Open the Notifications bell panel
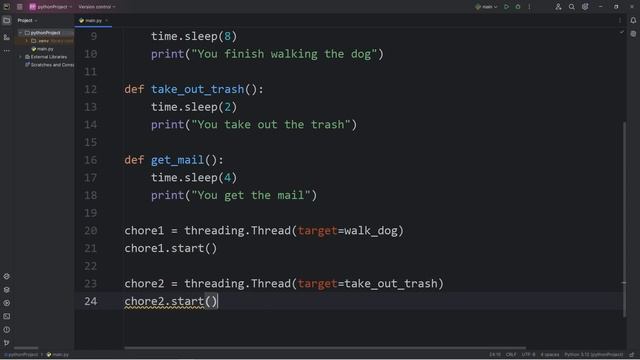 (x=633, y=20)
